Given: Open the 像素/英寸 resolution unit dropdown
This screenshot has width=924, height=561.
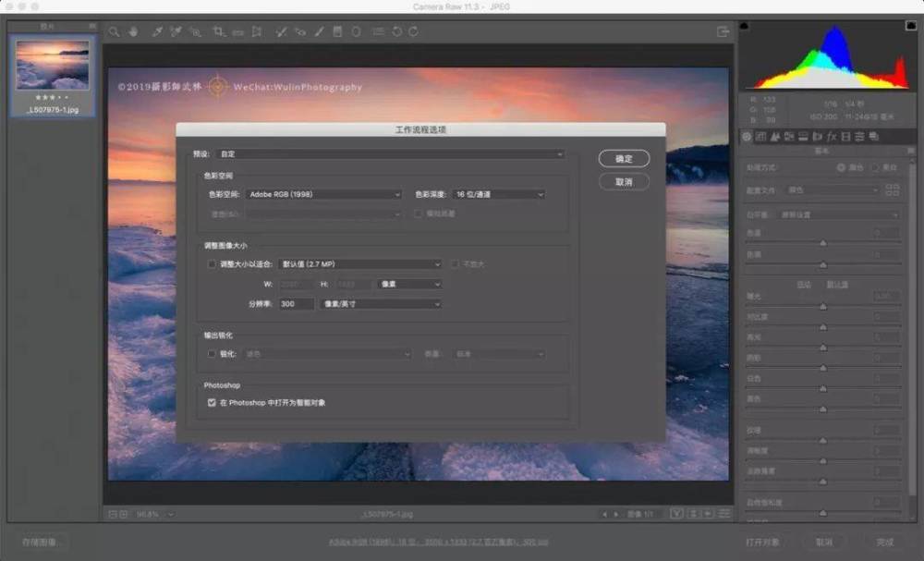Looking at the screenshot, I should coord(380,304).
